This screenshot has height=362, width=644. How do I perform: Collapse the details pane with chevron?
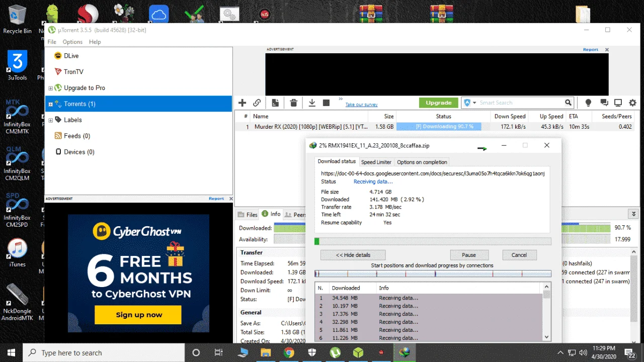[x=633, y=214]
